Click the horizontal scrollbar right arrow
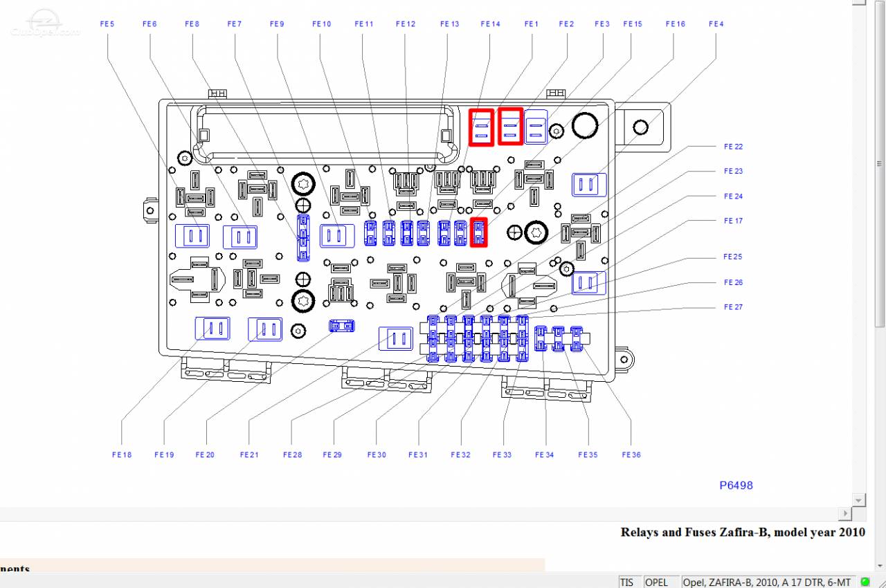Viewport: 886px width, 588px height. coord(844,513)
